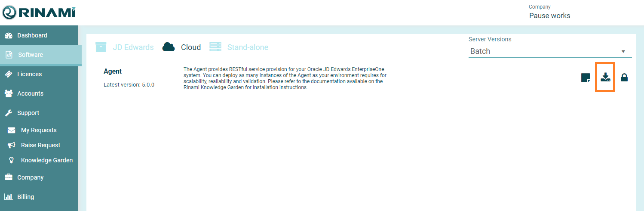Click the release notes icon for Agent

(585, 78)
